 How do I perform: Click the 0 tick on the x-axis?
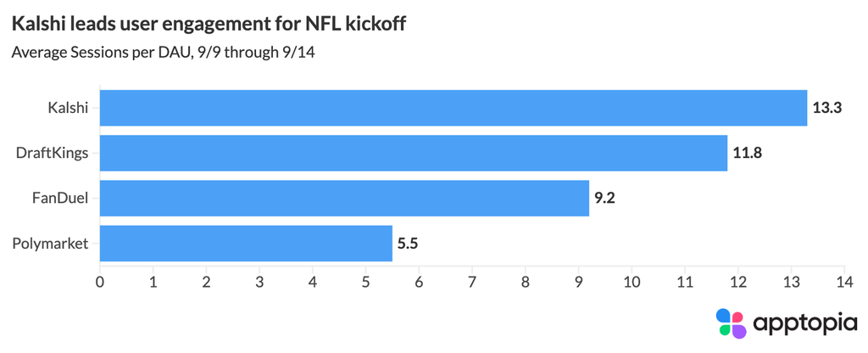point(100,282)
